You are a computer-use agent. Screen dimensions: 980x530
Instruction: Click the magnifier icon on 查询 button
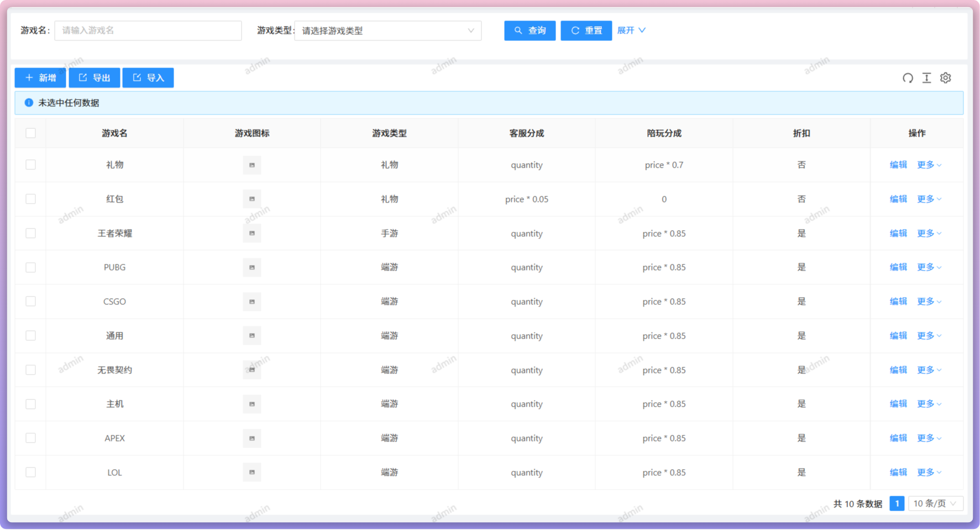[518, 30]
